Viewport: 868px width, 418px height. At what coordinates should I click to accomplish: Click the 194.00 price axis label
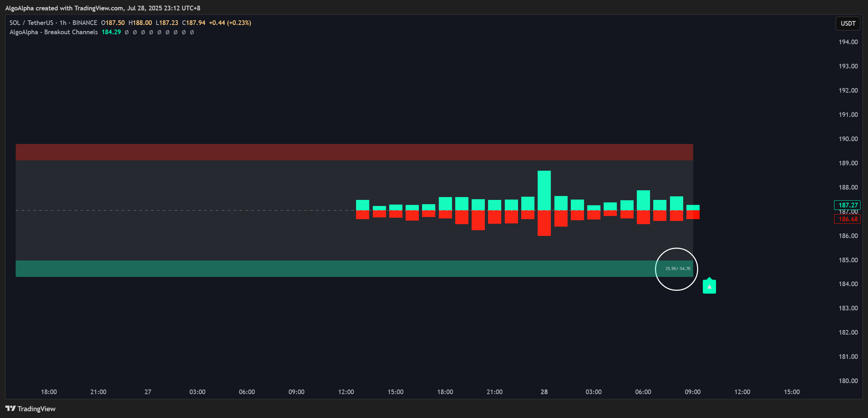point(848,42)
